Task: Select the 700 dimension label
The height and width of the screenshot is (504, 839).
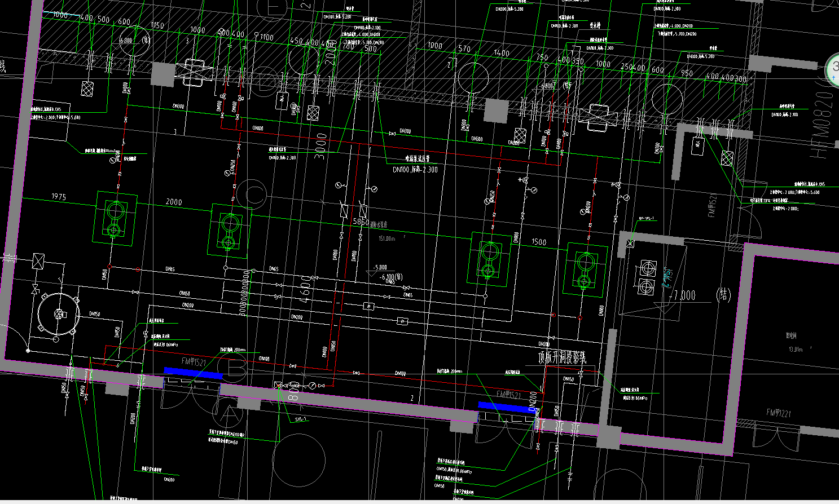Action: point(349,46)
